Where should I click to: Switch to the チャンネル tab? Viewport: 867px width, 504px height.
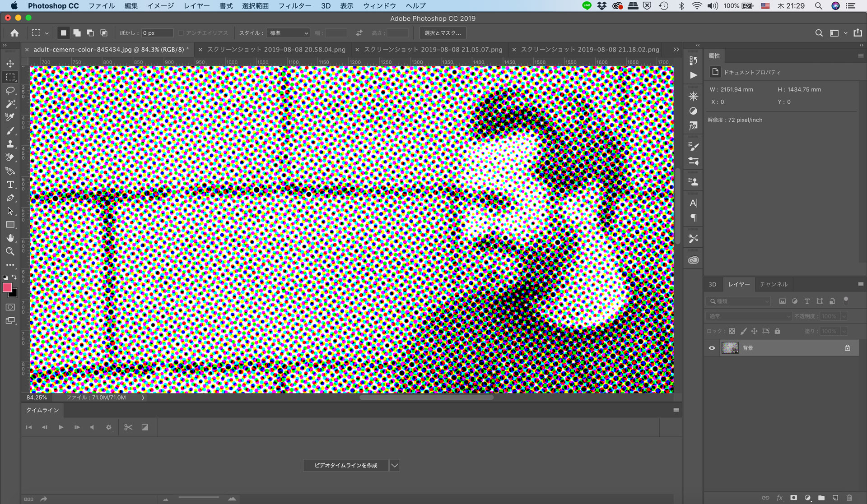[x=774, y=284]
